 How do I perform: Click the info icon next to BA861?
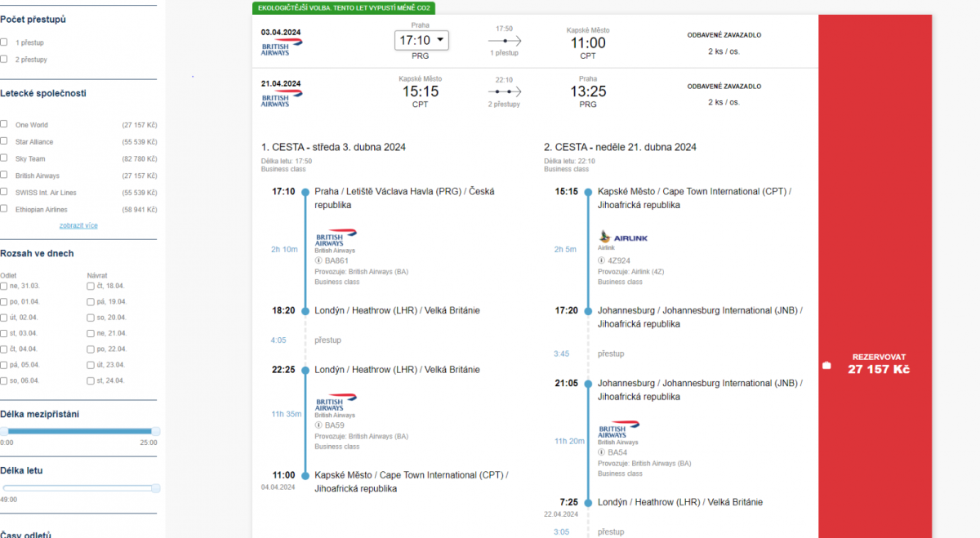click(x=318, y=260)
